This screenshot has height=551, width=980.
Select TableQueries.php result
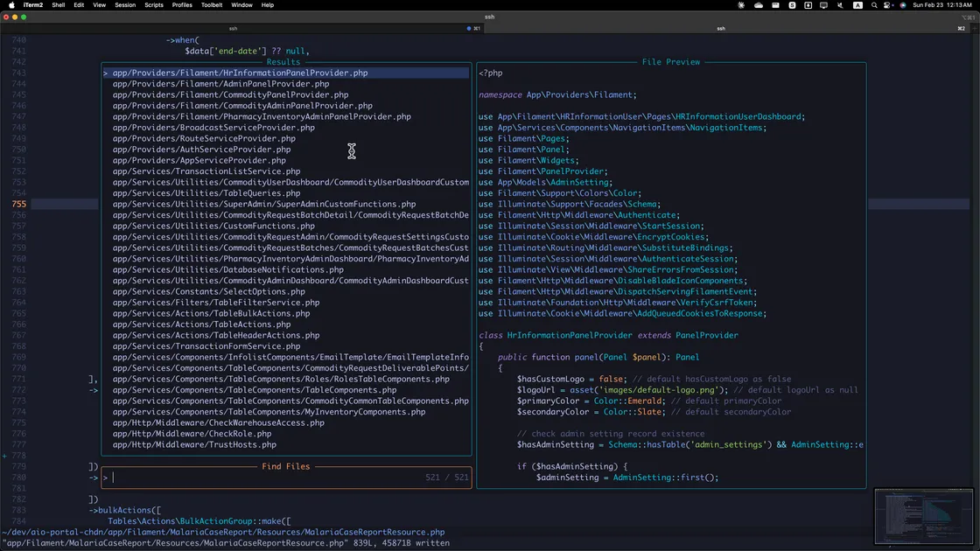pyautogui.click(x=206, y=193)
